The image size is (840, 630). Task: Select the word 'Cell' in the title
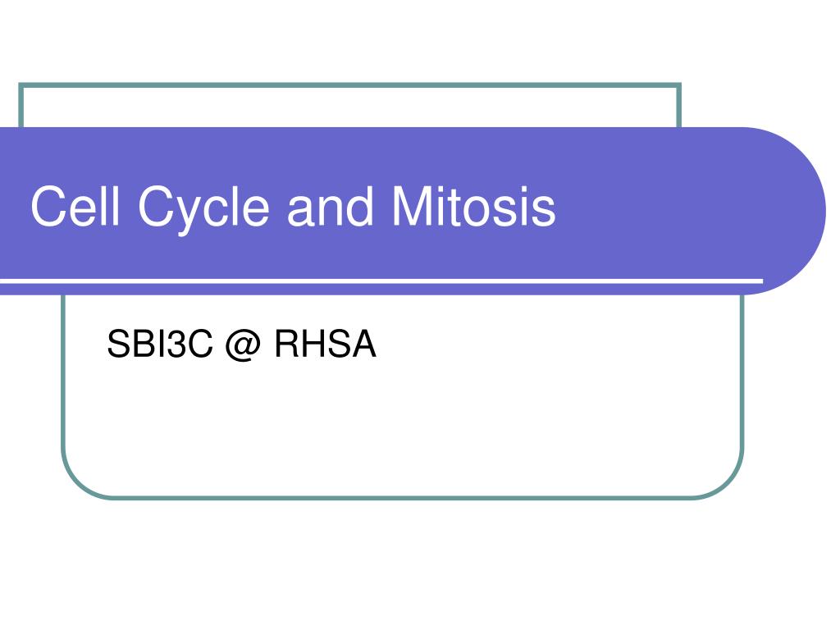pyautogui.click(x=75, y=206)
